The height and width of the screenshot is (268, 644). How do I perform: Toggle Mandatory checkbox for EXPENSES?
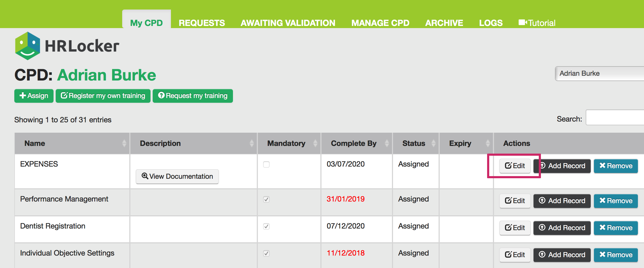(266, 164)
